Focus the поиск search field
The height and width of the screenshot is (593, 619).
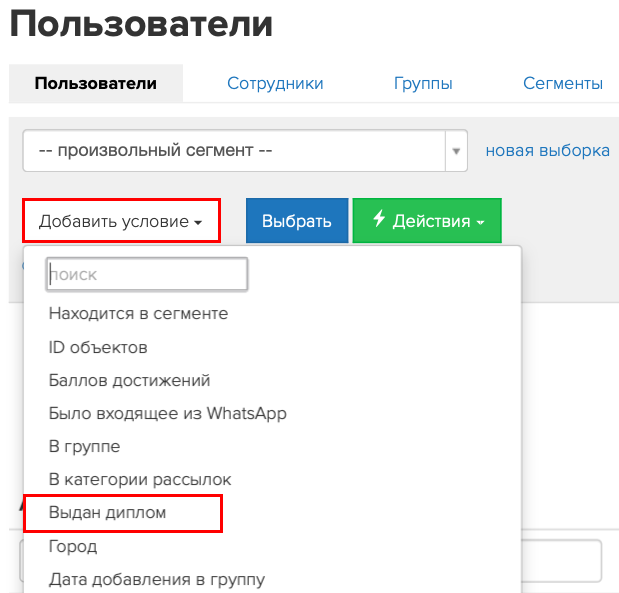click(x=147, y=274)
